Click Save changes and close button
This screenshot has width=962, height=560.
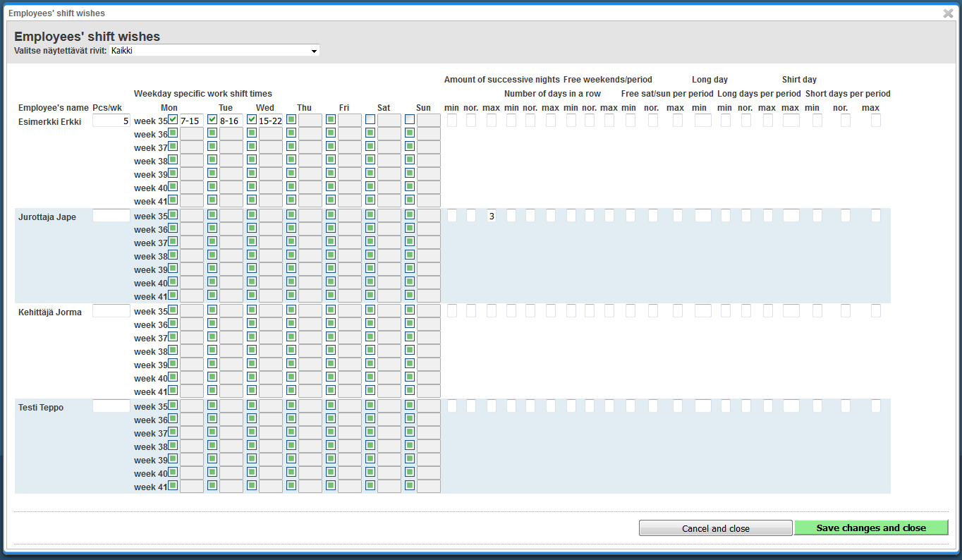coord(871,528)
